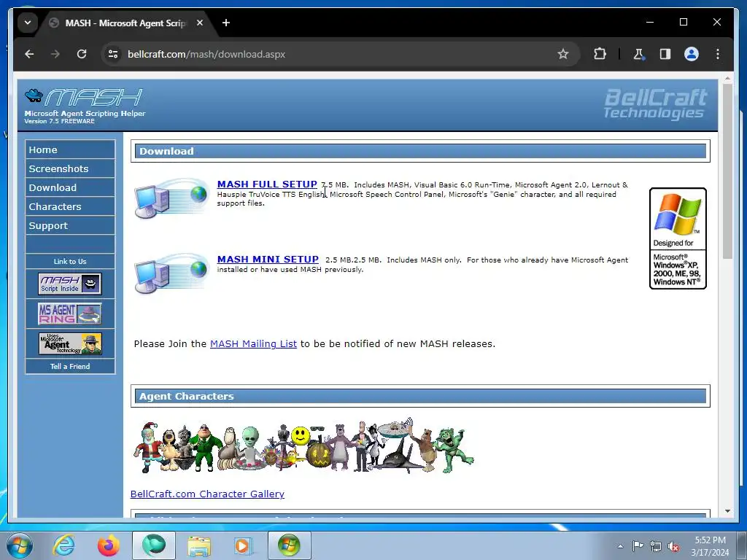
Task: Download MASH FULL SETUP
Action: click(267, 184)
